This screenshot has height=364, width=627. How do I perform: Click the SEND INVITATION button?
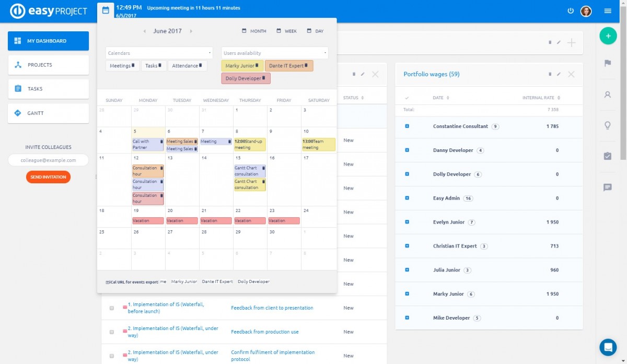[48, 177]
